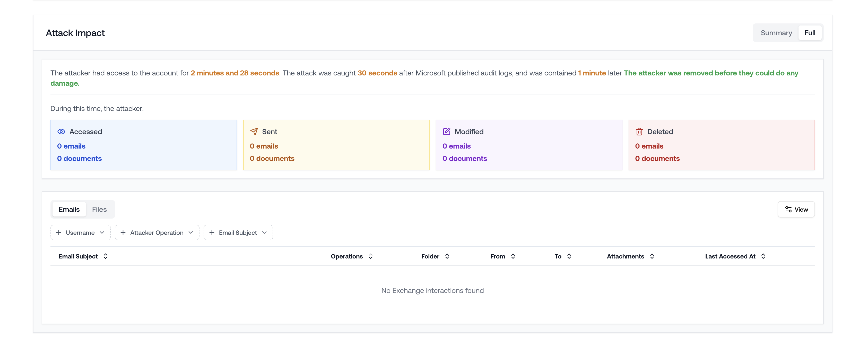Select the Emails tab
Viewport: 868px width, 346px height.
[x=69, y=210]
